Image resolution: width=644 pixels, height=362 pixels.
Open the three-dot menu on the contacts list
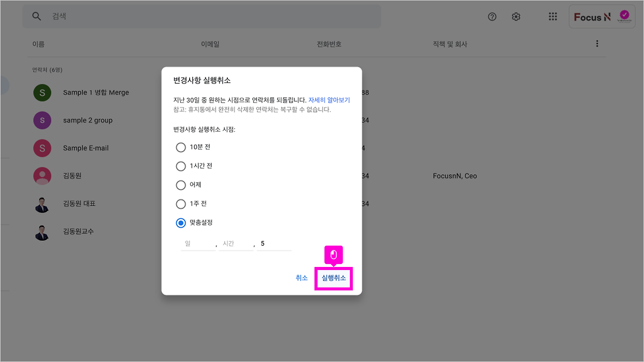(597, 44)
